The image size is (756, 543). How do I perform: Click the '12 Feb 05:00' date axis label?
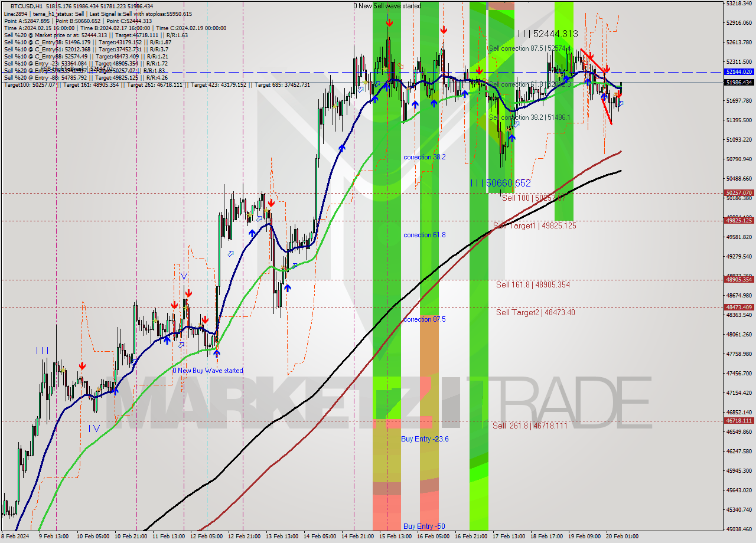point(206,537)
